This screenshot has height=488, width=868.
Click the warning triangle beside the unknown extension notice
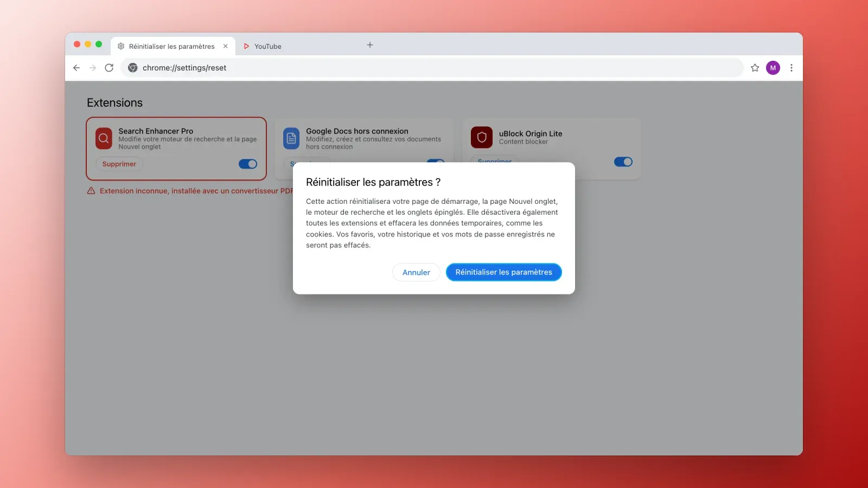click(x=91, y=191)
